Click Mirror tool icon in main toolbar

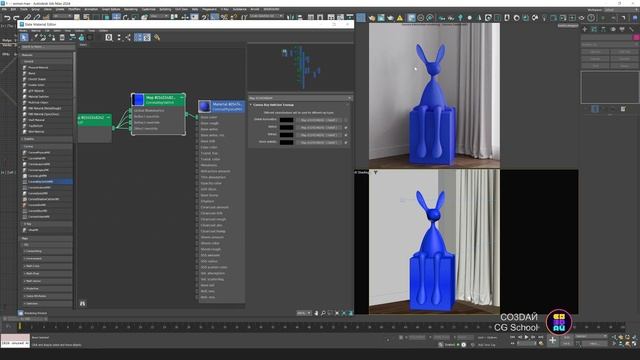click(290, 18)
